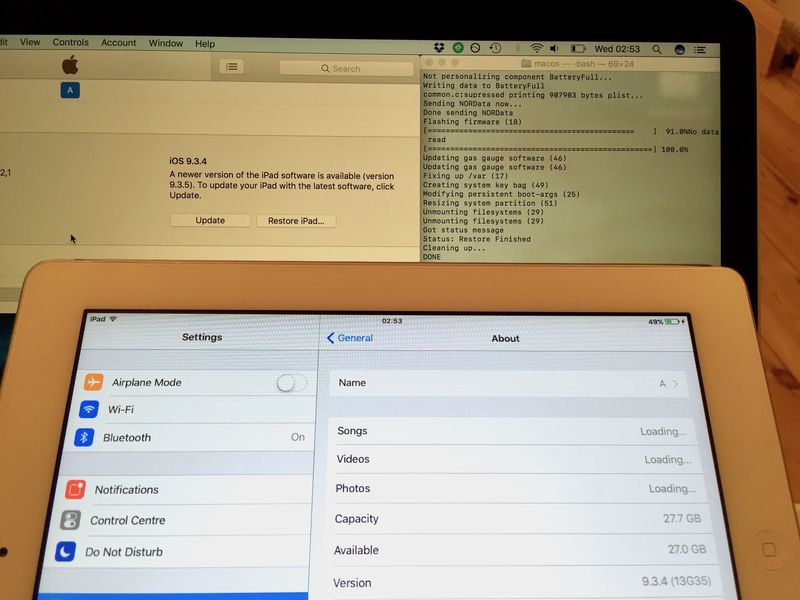Click the Wed 02:53 clock
Viewport: 800px width, 600px height.
click(617, 49)
